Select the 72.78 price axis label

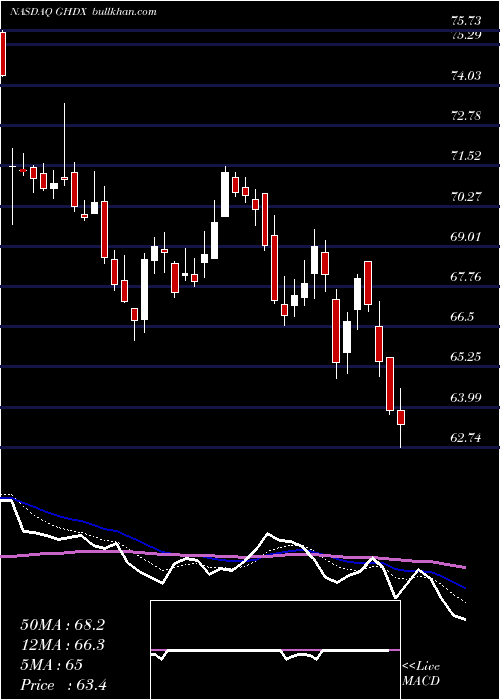[x=466, y=116]
